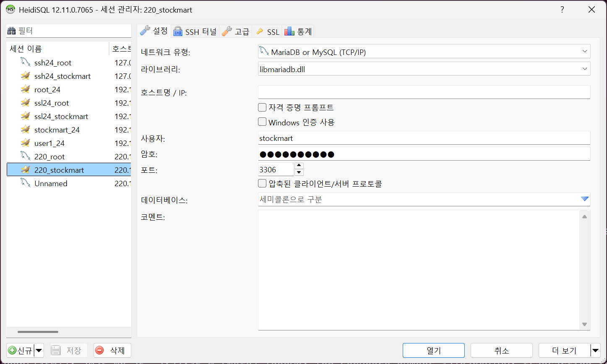Enable 압축된 클라이언트/서버 프로토콜 checkbox
Screen dimensions: 607x364
pos(262,183)
